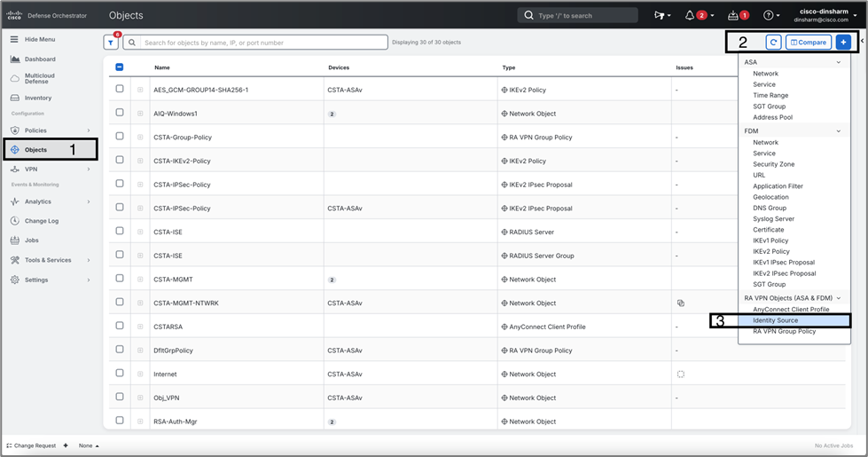Click the row detail icon for CSTARSA

[140, 327]
